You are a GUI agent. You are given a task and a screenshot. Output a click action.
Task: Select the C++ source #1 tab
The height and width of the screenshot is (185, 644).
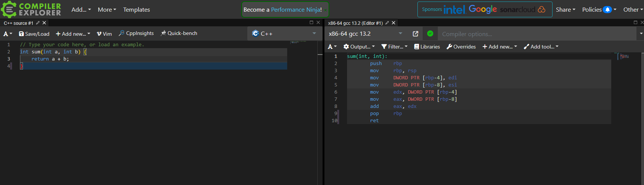18,23
